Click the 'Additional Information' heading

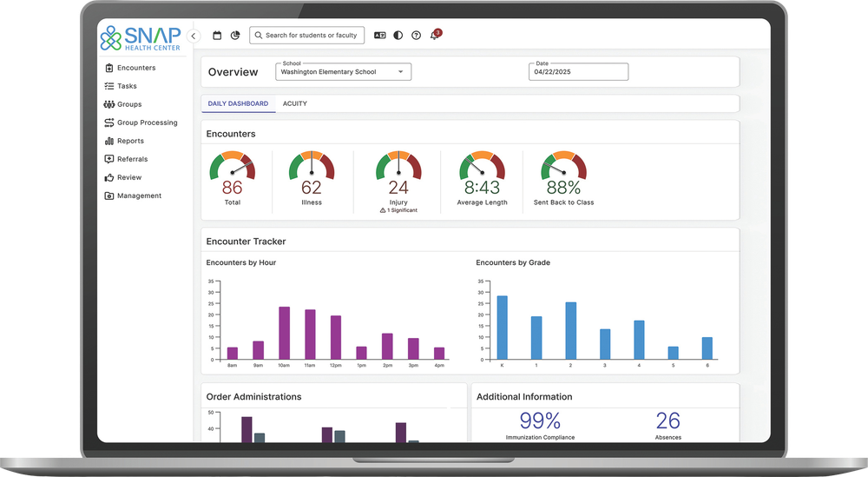[524, 397]
